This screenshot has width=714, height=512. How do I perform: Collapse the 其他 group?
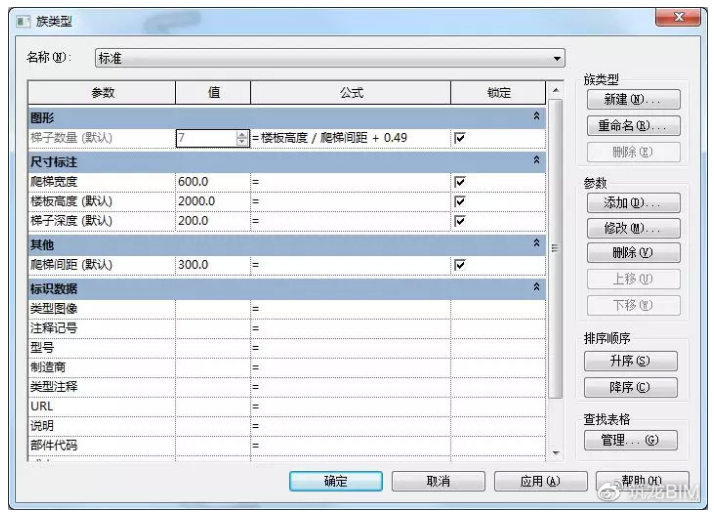click(x=536, y=243)
